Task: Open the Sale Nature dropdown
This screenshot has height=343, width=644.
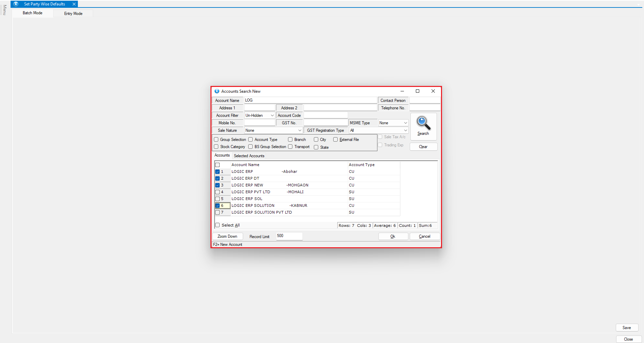Action: (300, 130)
